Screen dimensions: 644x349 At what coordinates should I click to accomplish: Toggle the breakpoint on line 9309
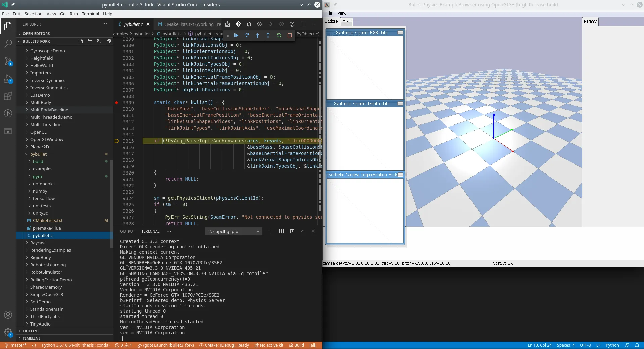tap(117, 103)
